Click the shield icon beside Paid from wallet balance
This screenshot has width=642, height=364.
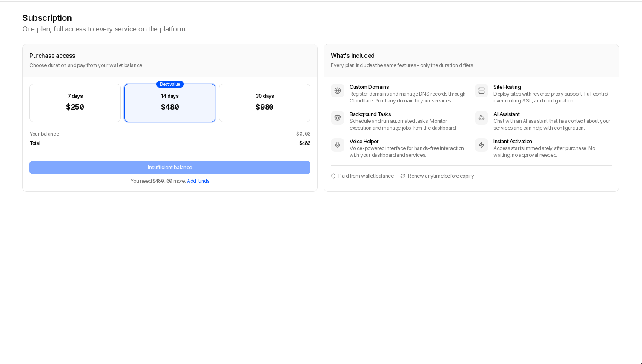point(333,176)
